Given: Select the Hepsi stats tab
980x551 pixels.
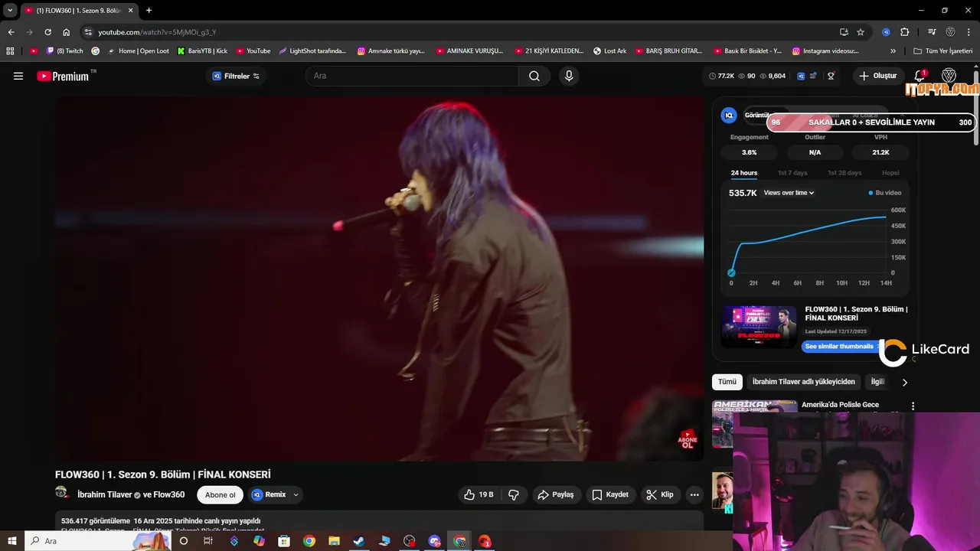Looking at the screenshot, I should (x=890, y=173).
